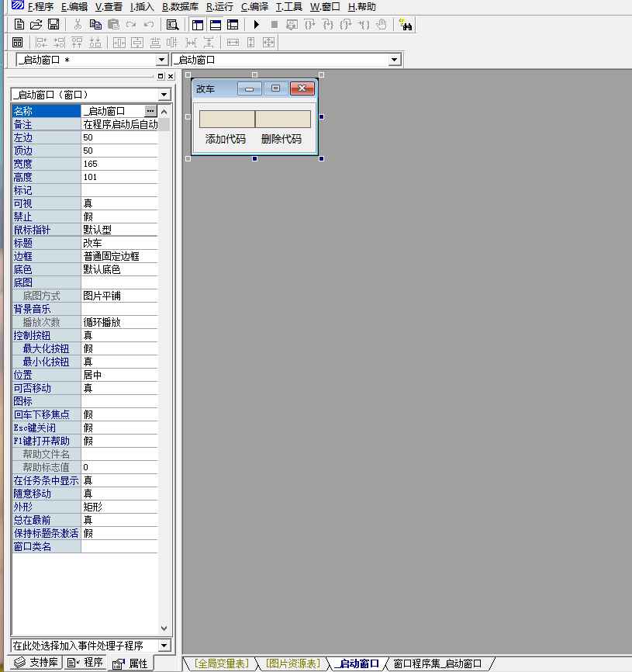Click the make same width icon
Image resolution: width=632 pixels, height=672 pixels.
pos(233,43)
